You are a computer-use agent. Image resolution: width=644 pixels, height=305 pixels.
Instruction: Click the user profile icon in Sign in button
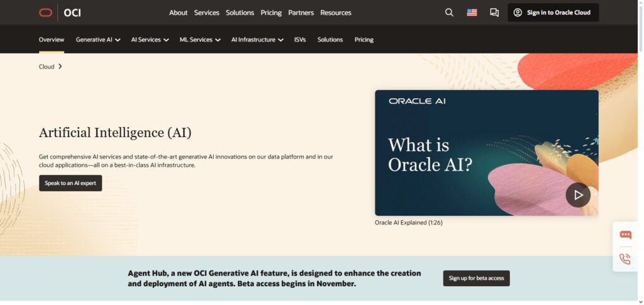pos(518,13)
